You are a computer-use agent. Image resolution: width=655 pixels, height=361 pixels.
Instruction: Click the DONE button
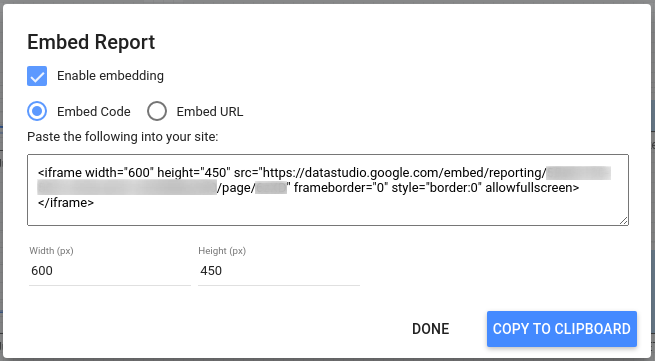tap(431, 329)
